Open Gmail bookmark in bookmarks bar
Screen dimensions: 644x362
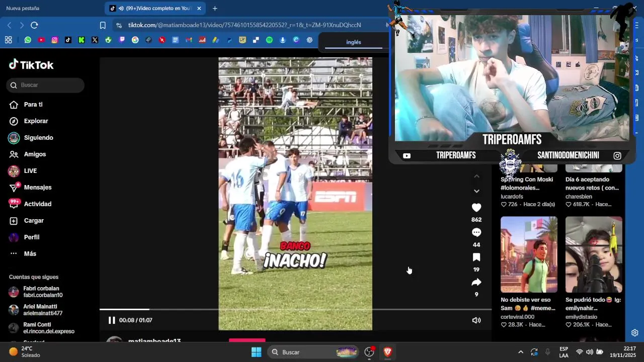pyautogui.click(x=189, y=40)
